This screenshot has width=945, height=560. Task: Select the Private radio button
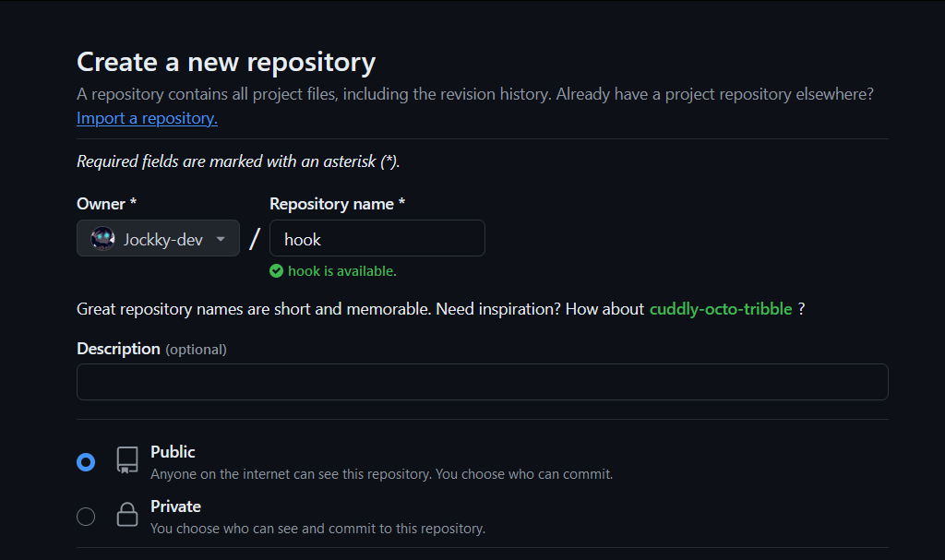click(86, 517)
